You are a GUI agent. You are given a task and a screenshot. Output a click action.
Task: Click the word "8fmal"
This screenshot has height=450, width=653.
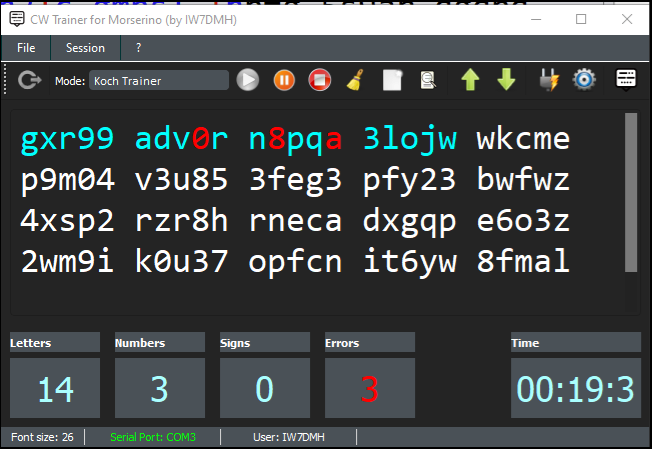point(523,261)
